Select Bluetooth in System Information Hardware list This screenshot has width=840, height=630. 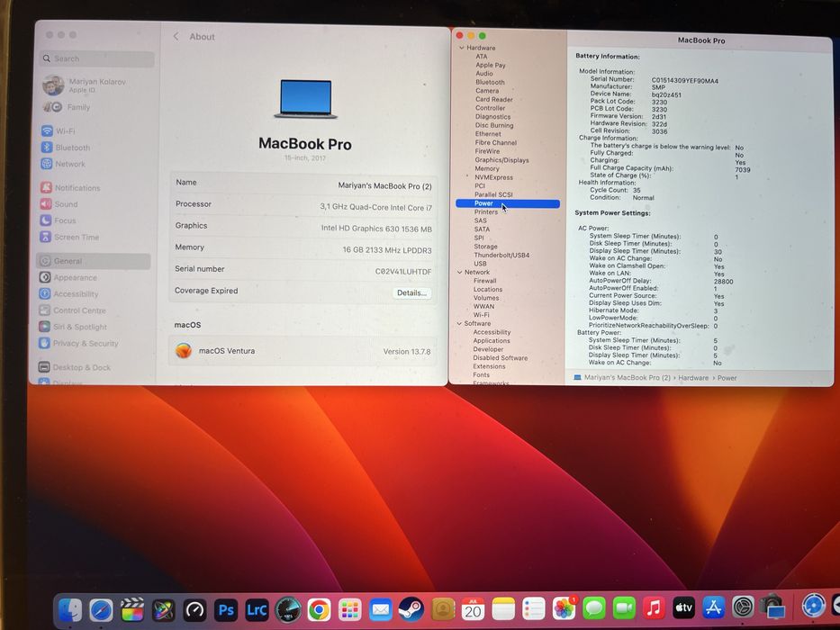pos(490,82)
